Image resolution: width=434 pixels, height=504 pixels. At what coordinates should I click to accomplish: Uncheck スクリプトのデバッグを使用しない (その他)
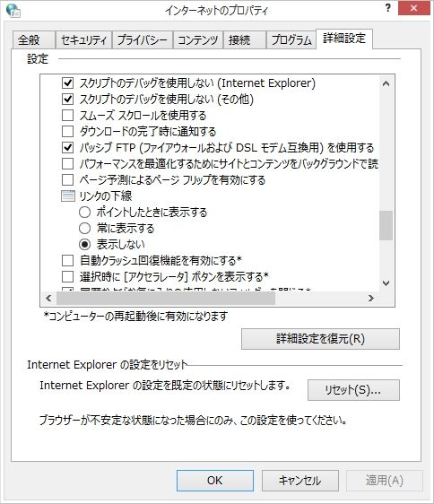(x=67, y=99)
